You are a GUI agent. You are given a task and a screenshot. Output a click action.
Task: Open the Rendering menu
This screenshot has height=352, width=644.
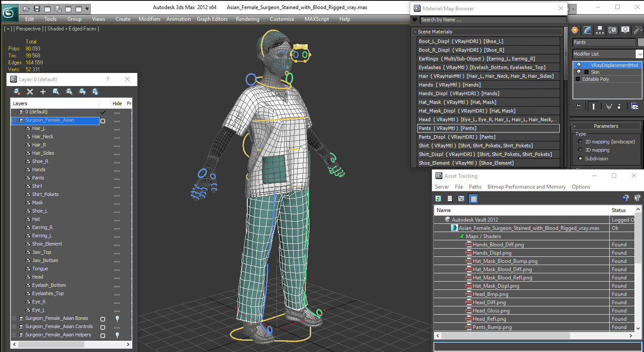tap(247, 19)
